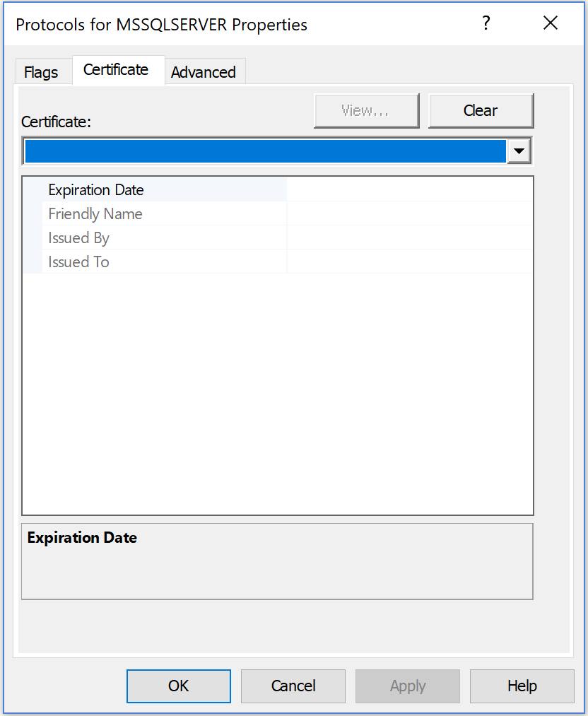Viewport: 588px width, 716px height.
Task: Select the Certificate tab
Action: [115, 69]
